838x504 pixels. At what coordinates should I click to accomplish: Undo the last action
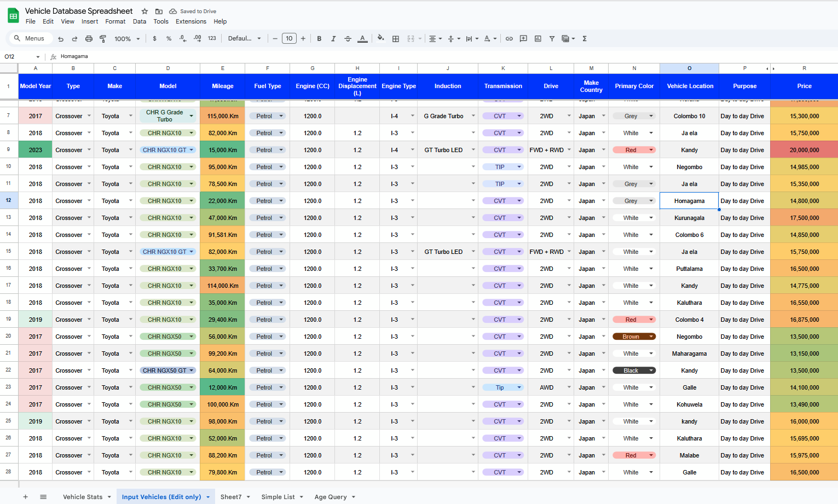click(x=61, y=39)
